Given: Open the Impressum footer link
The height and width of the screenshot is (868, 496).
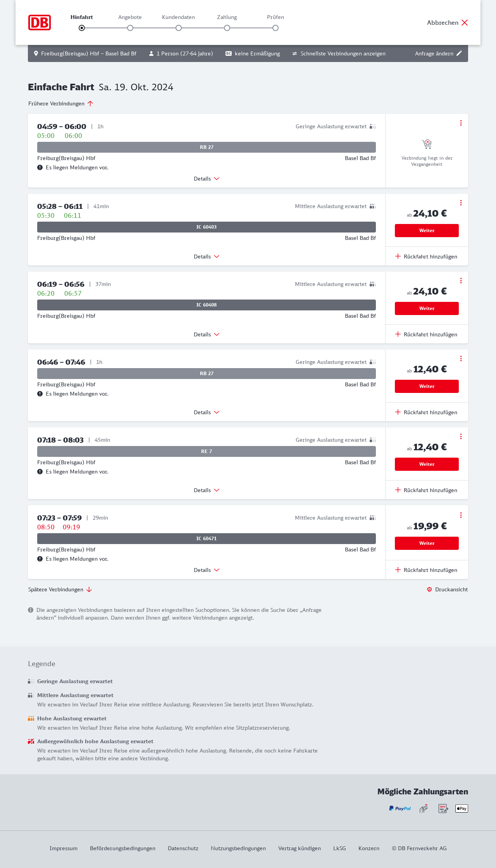Looking at the screenshot, I should [64, 848].
